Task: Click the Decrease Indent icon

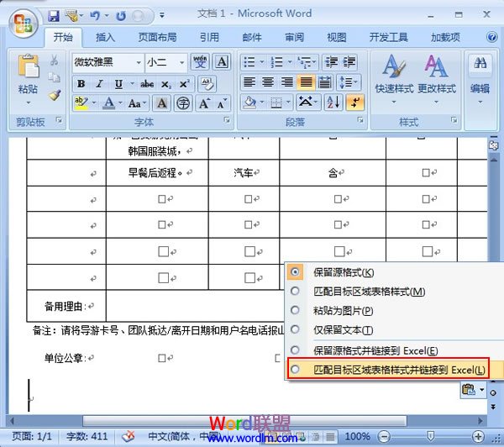Action: pos(331,61)
